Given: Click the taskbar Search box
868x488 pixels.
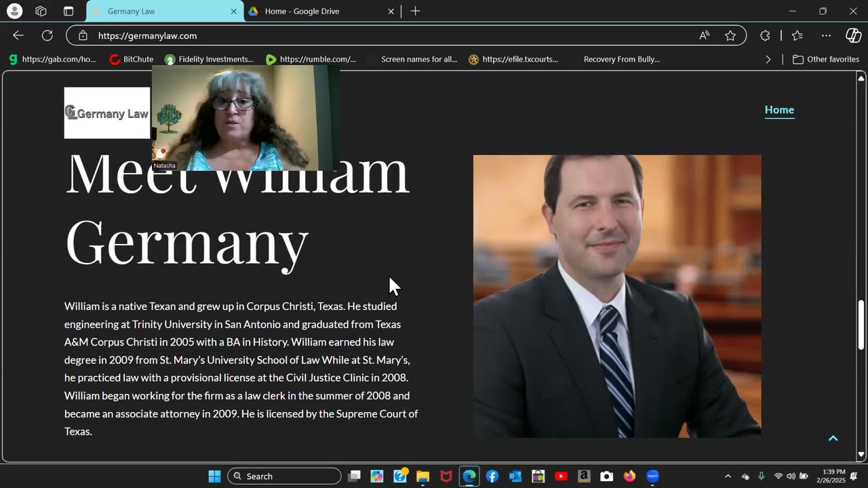Looking at the screenshot, I should coord(284,476).
